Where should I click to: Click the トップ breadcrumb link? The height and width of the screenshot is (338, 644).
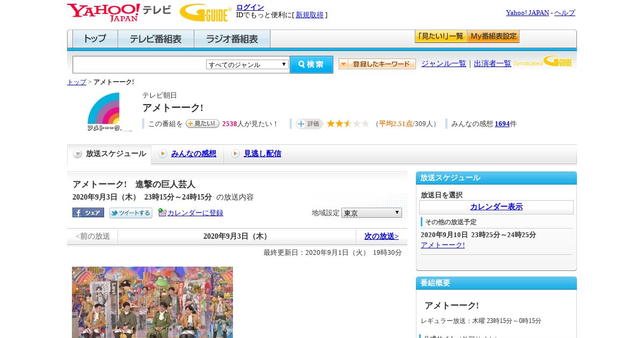coord(77,82)
